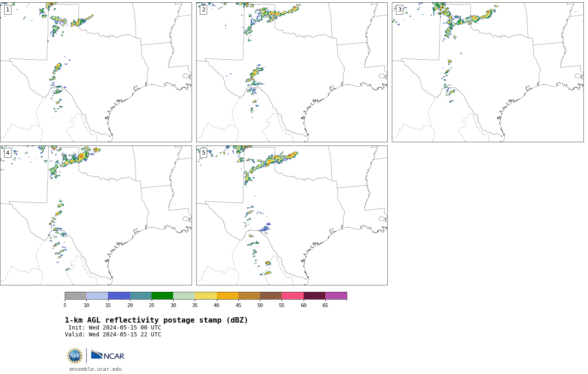This screenshot has height=374, width=588.
Task: Click the ensemble.ucar.edu text
Action: pyautogui.click(x=96, y=369)
